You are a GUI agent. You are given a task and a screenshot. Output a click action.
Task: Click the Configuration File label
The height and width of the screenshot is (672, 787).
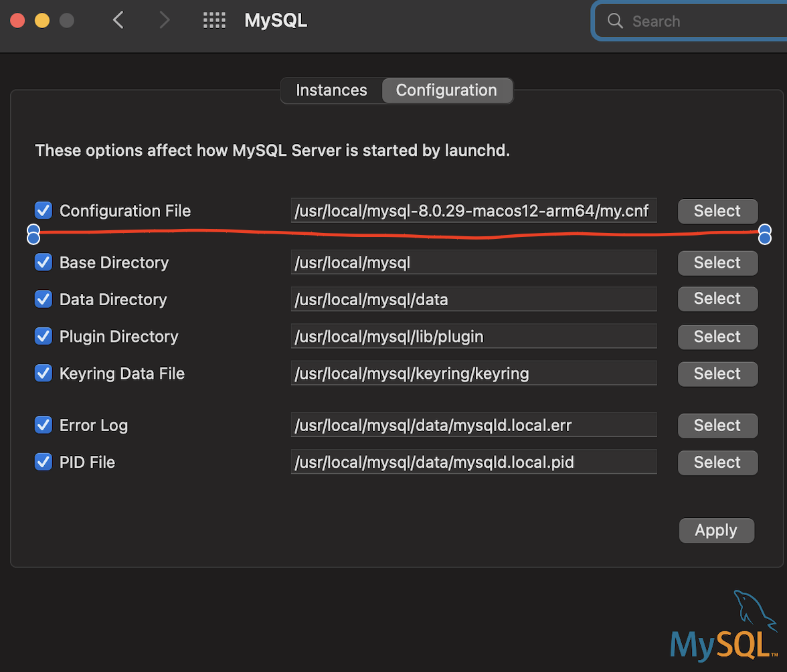tap(125, 211)
